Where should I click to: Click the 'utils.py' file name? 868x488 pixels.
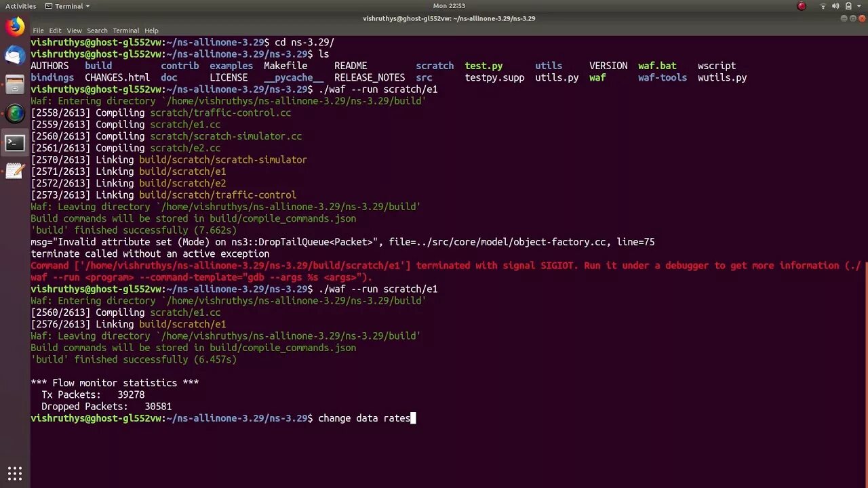pyautogui.click(x=557, y=77)
